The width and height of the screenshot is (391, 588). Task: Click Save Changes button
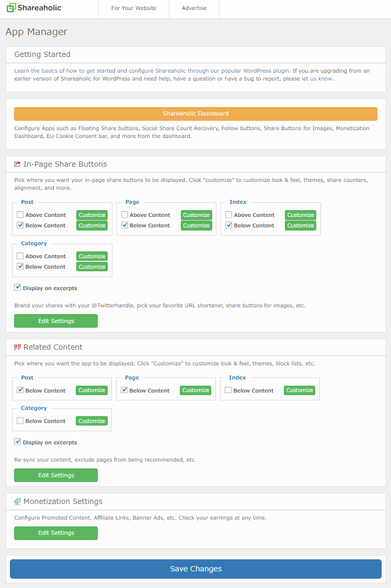(195, 569)
